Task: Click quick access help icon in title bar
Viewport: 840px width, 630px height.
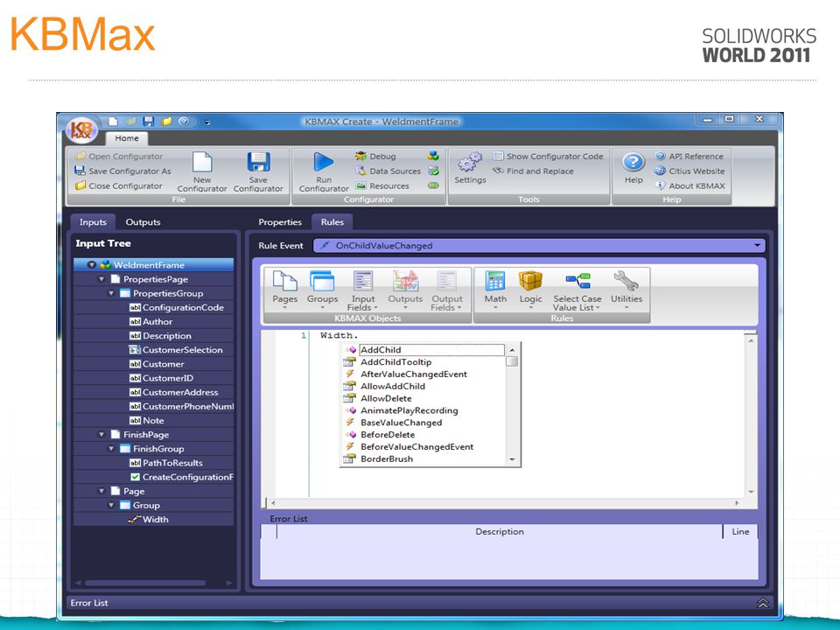Action: (x=184, y=122)
